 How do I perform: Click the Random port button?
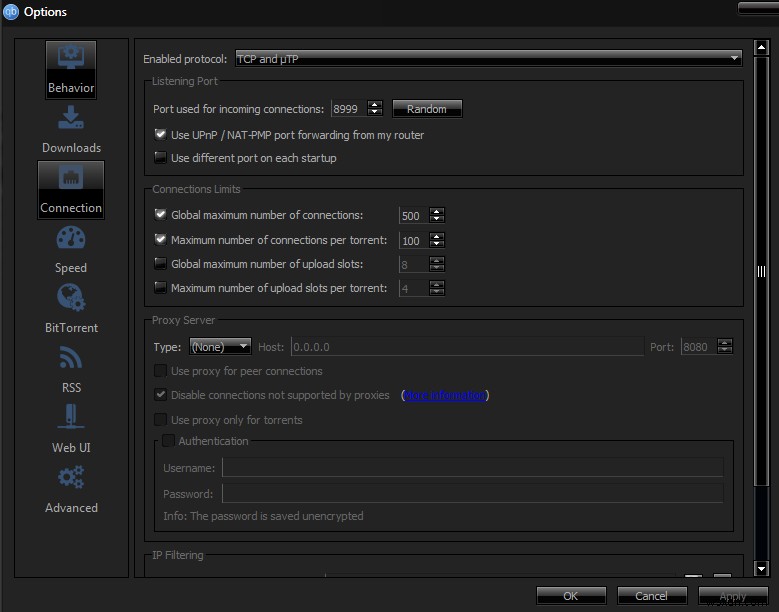[427, 109]
